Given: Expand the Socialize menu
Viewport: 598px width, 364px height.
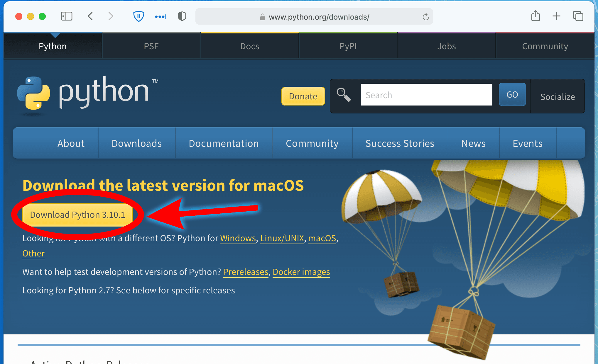Looking at the screenshot, I should [558, 97].
